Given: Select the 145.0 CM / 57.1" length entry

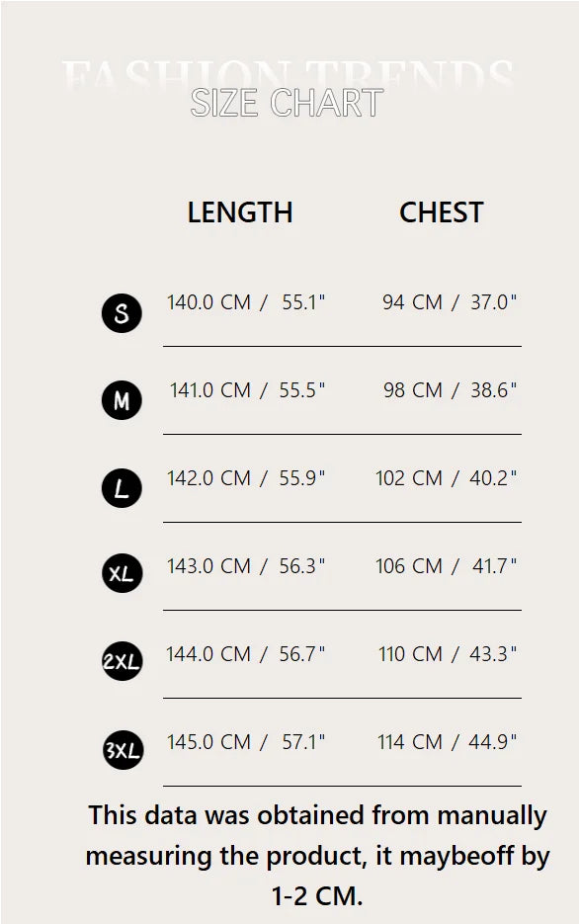Looking at the screenshot, I should (246, 742).
